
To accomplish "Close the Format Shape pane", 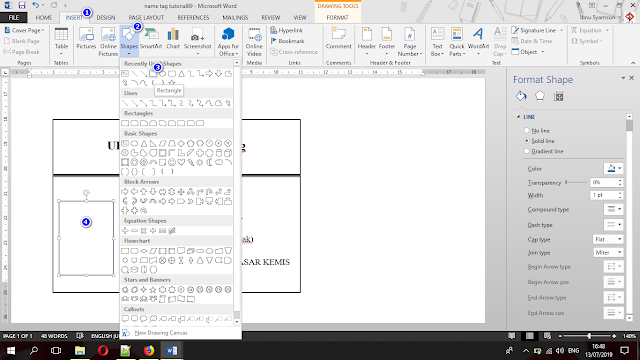I will coord(631,78).
